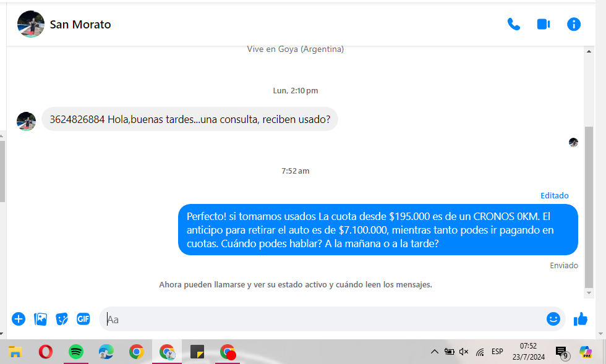Open Chrome with red recording badge
Image resolution: width=606 pixels, height=364 pixels.
tap(228, 352)
